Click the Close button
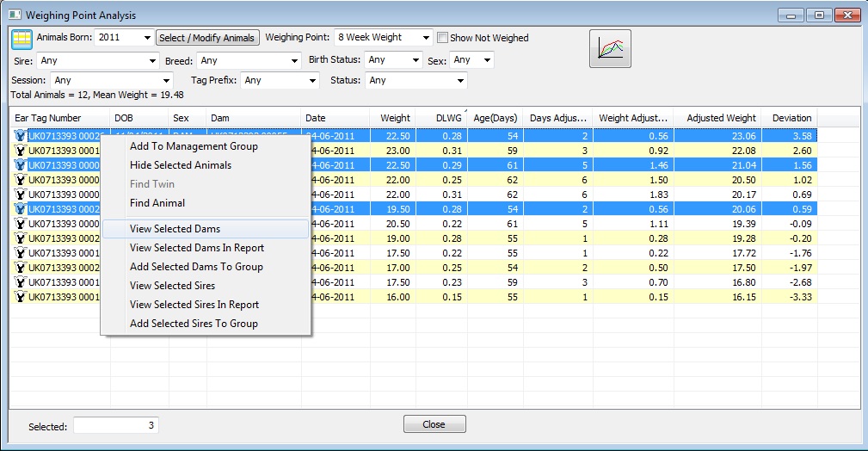This screenshot has height=451, width=868. tap(434, 424)
